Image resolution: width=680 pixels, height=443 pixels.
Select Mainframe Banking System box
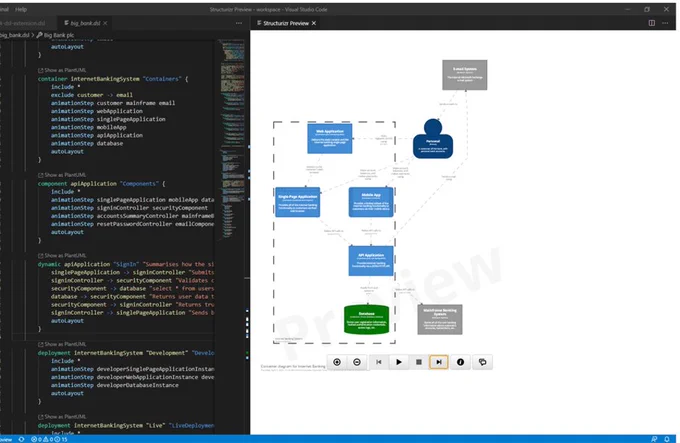[440, 319]
